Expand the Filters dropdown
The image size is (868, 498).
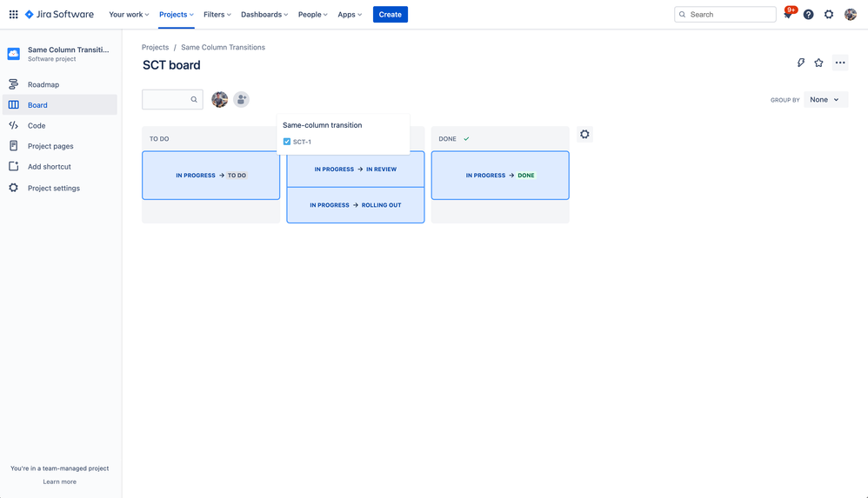tap(217, 15)
